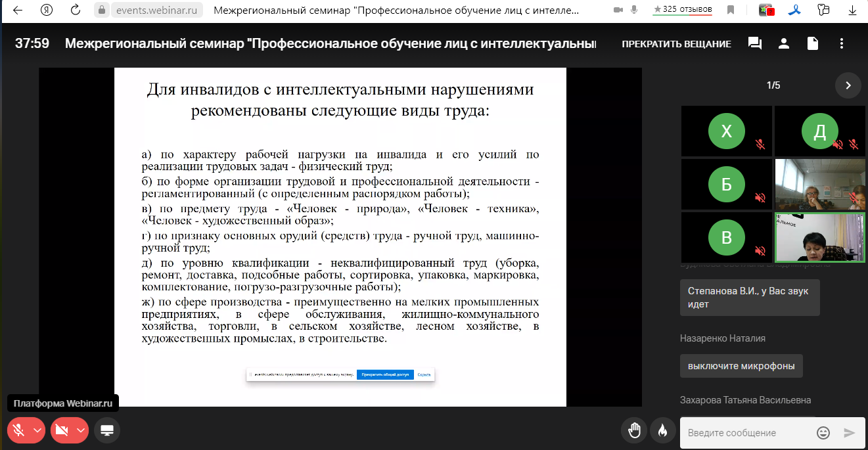Click the blue stop sharing button in slide
The height and width of the screenshot is (450, 868).
385,374
